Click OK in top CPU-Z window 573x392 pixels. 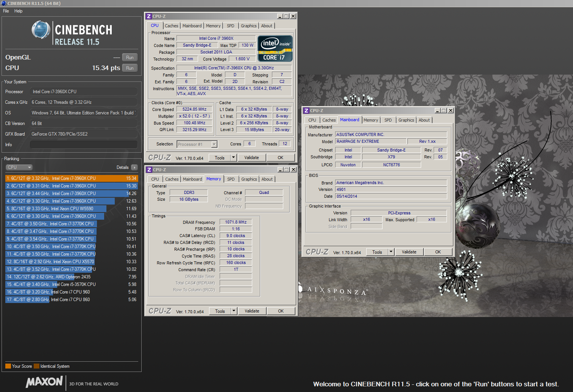tap(281, 158)
